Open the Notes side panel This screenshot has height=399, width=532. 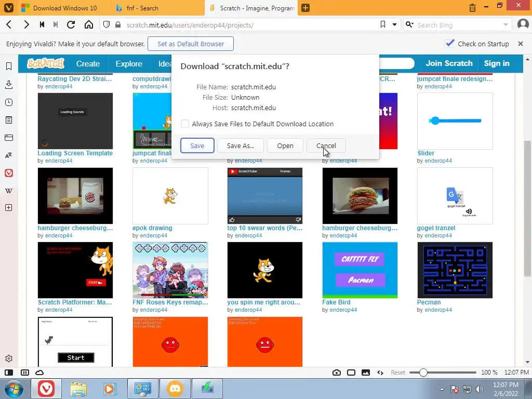[9, 120]
